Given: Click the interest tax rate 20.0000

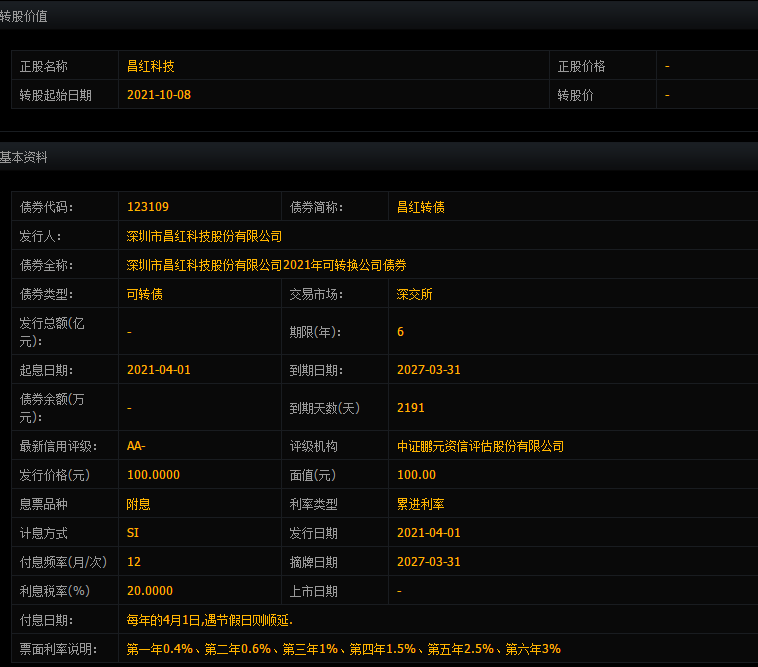Looking at the screenshot, I should tap(149, 591).
